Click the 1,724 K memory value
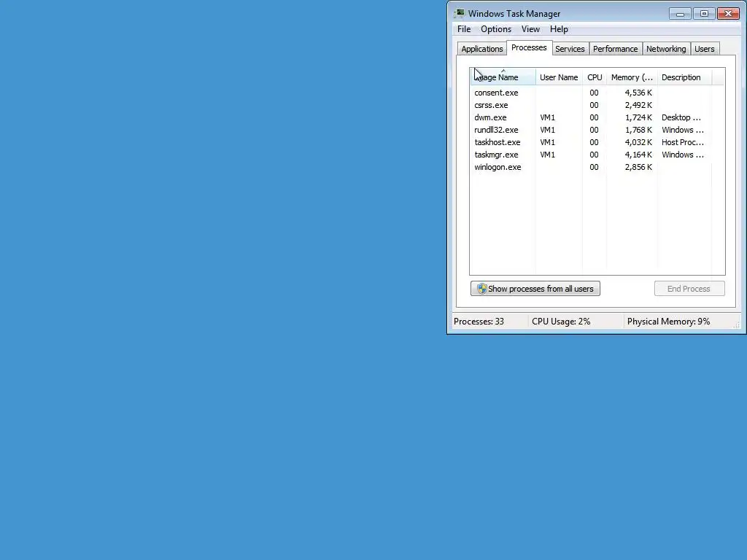The width and height of the screenshot is (747, 560). 638,117
